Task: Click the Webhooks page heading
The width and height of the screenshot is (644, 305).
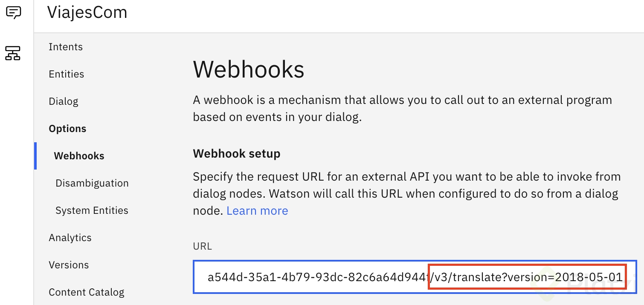Action: coord(249,69)
